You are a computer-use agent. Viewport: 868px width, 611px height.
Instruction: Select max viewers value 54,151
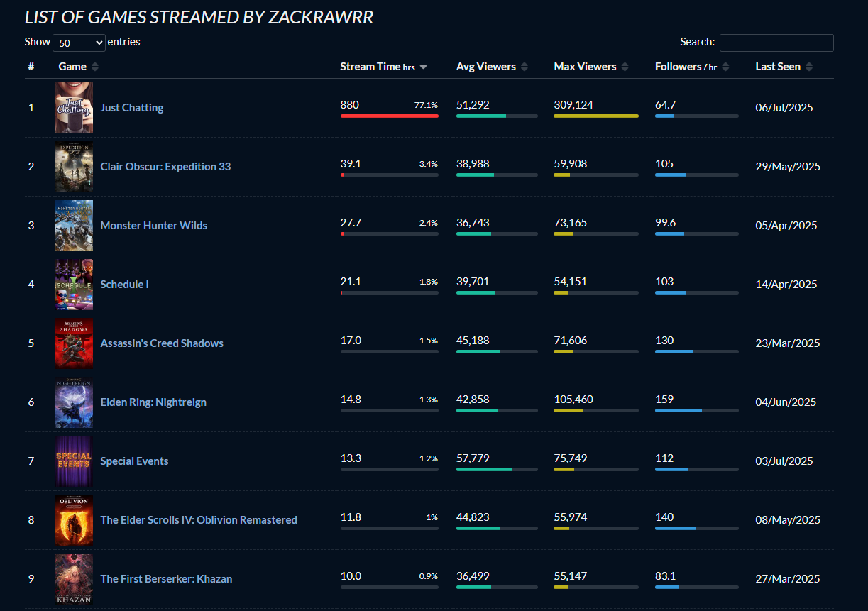(571, 282)
